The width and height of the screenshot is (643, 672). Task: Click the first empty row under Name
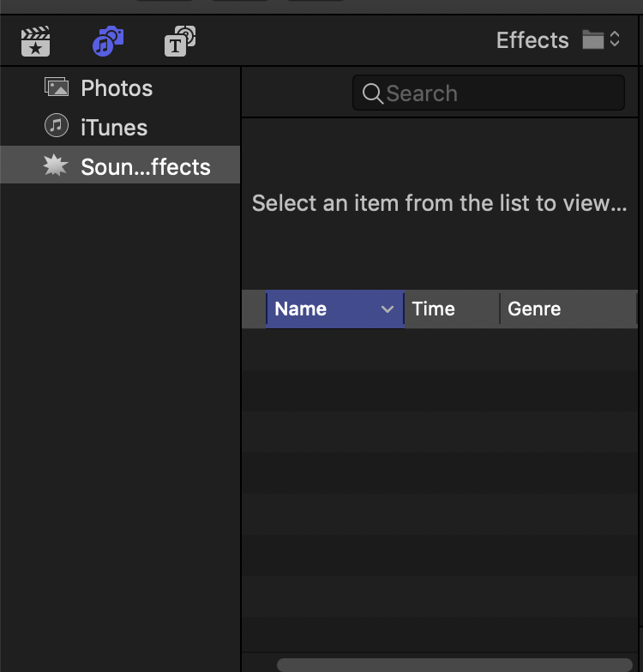pyautogui.click(x=334, y=349)
